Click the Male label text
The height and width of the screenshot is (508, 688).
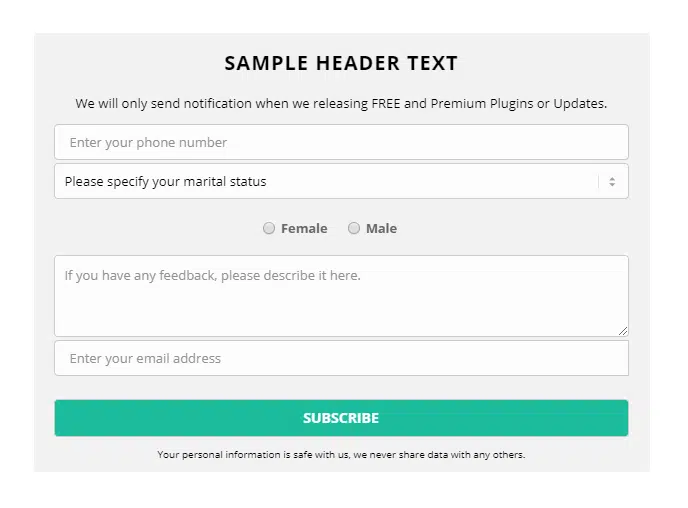[x=381, y=229]
